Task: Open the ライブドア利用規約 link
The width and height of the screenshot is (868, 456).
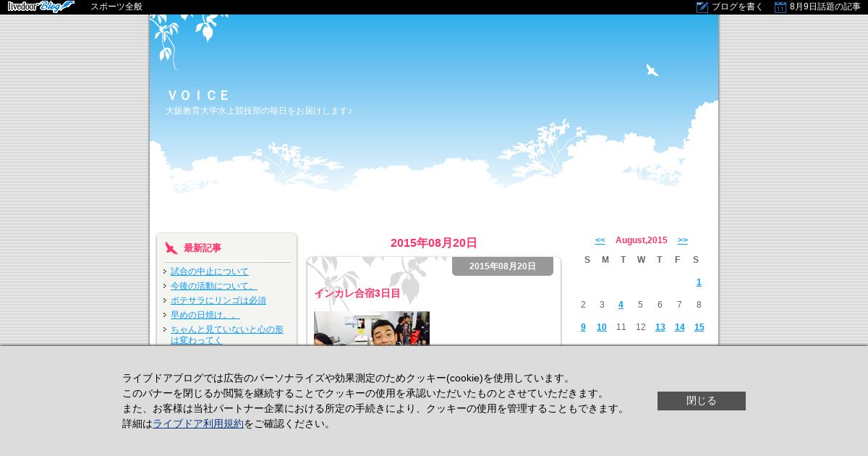Action: coord(198,424)
